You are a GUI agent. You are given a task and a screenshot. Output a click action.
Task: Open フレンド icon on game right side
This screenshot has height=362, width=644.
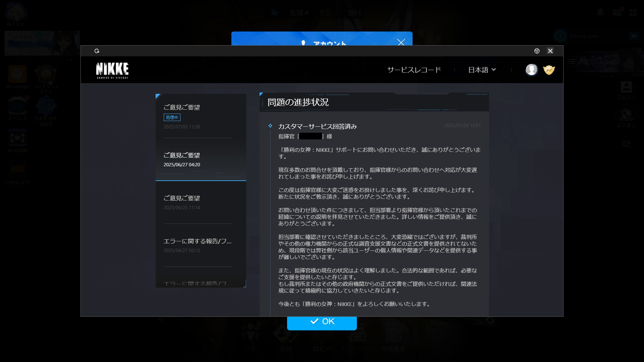click(x=626, y=90)
